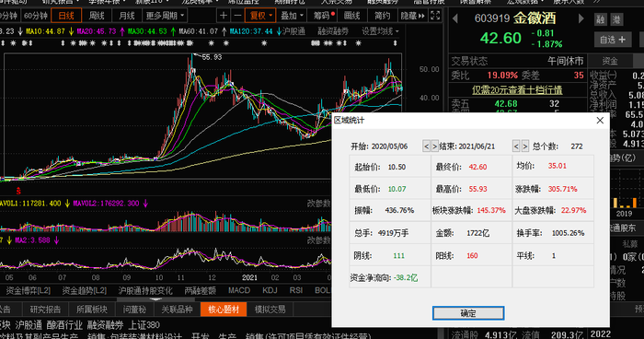Click the 融 margin trading badge

point(601,19)
